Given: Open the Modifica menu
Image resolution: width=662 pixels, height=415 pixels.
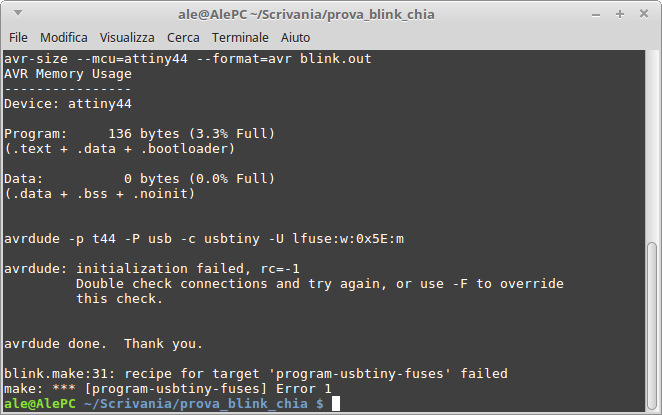Looking at the screenshot, I should (64, 38).
